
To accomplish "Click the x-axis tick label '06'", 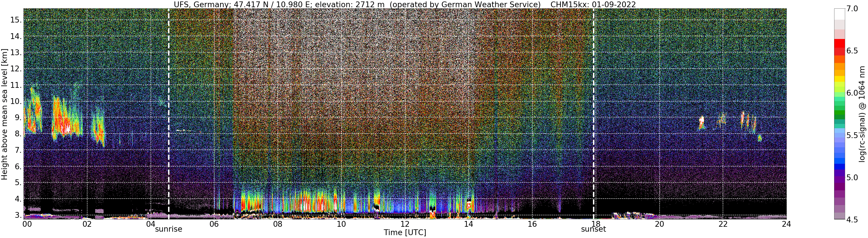I will click(214, 224).
